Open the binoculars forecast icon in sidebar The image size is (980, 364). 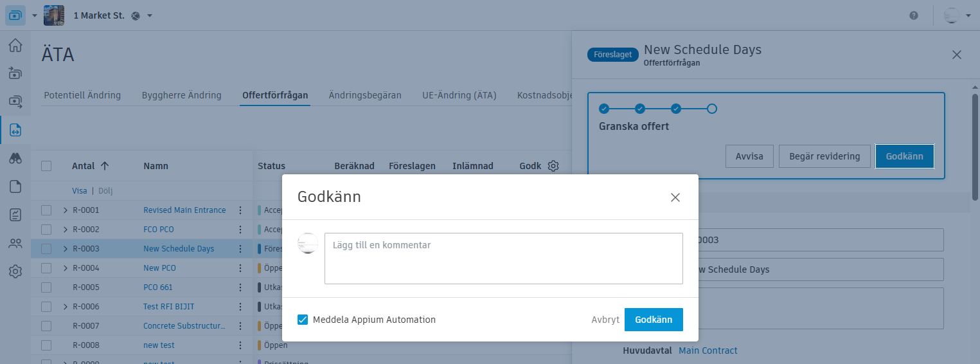pos(15,159)
